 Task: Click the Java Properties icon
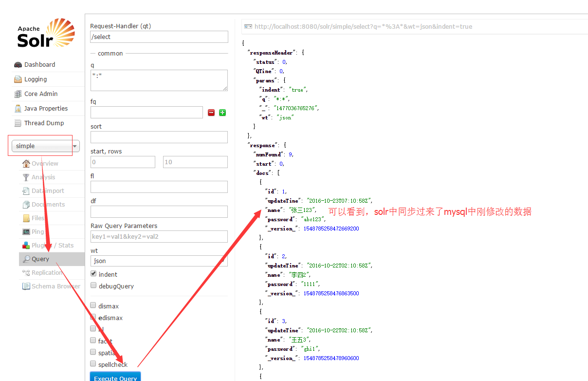point(18,108)
